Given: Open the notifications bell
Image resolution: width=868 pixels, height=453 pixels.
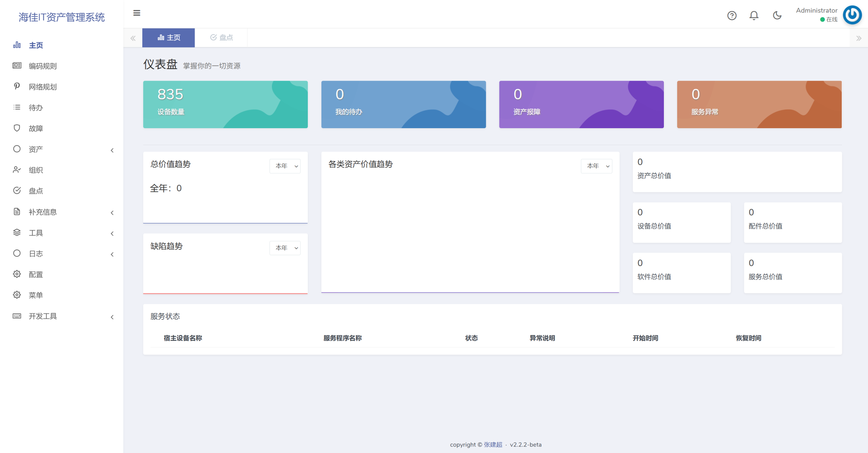Looking at the screenshot, I should tap(754, 15).
